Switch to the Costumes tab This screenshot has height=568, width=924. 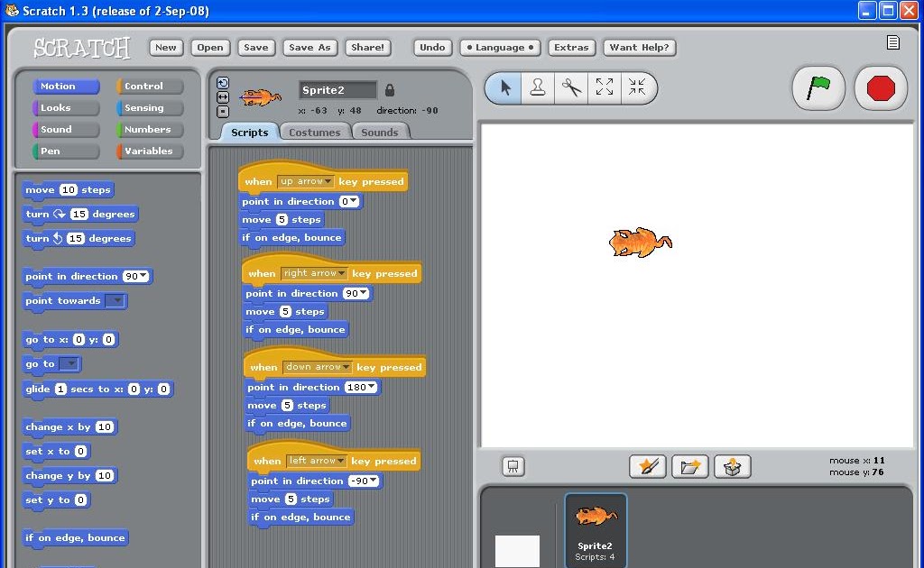click(315, 132)
